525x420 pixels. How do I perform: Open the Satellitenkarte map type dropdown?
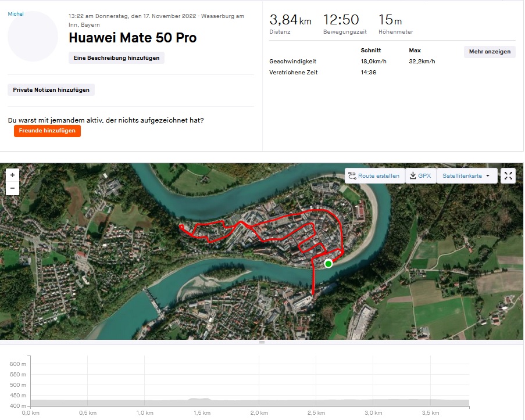point(467,175)
